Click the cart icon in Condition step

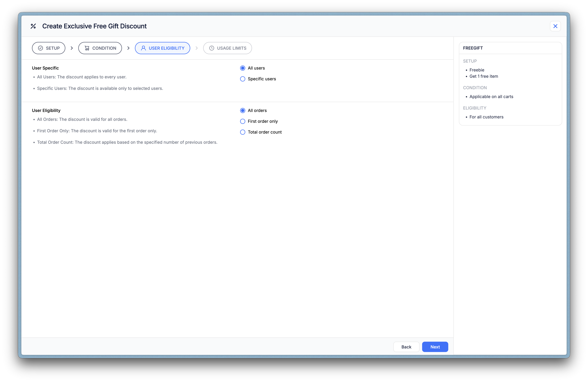(x=87, y=48)
